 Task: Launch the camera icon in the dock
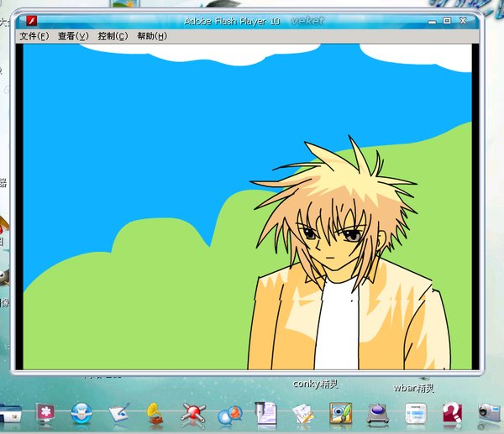pyautogui.click(x=489, y=413)
